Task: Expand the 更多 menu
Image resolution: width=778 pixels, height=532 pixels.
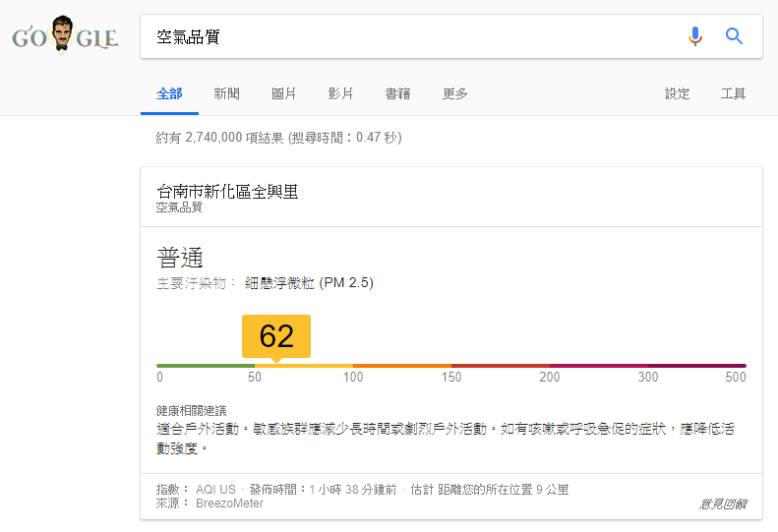Action: click(x=455, y=93)
